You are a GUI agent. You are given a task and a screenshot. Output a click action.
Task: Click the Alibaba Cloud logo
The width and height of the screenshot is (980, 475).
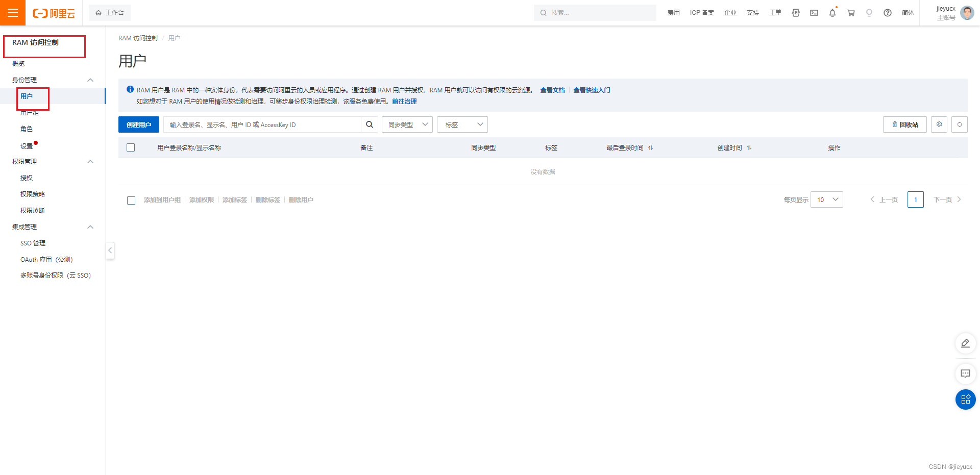(54, 13)
